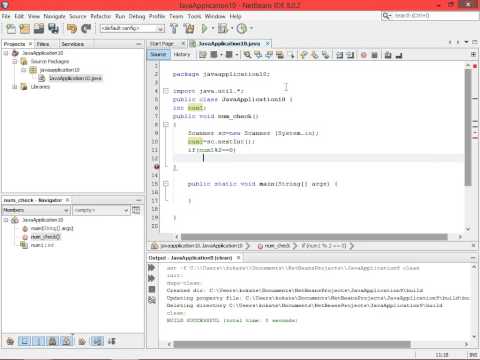Click the History editor view button
Image resolution: width=480 pixels, height=360 pixels.
point(182,54)
